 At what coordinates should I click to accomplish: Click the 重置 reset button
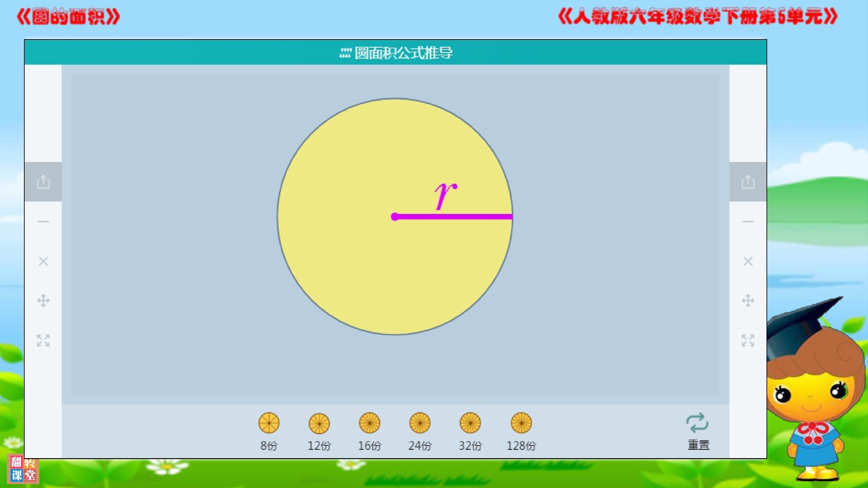698,432
